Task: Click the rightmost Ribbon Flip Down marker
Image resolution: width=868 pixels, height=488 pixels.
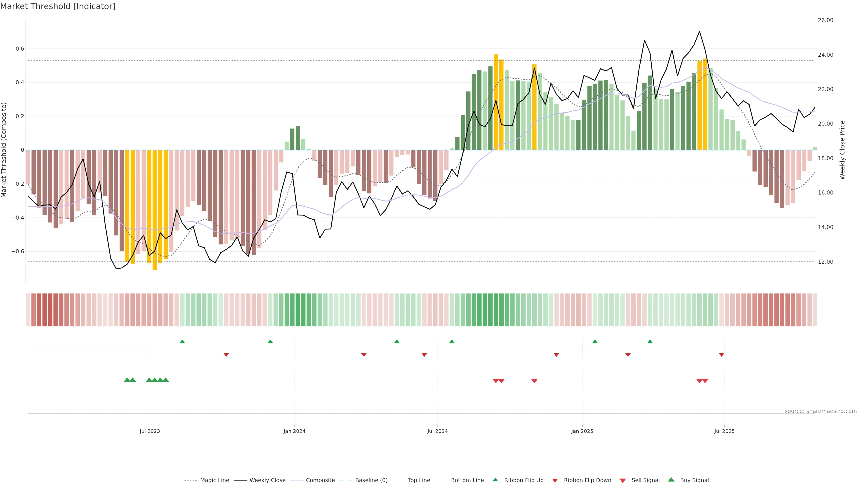Action: coord(722,355)
